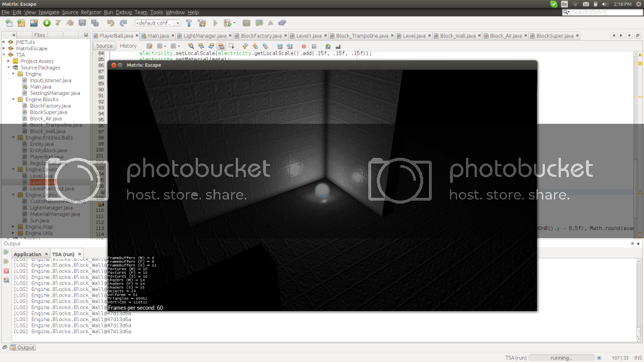Click the New File toolbar icon
This screenshot has height=362, width=644.
click(9, 23)
